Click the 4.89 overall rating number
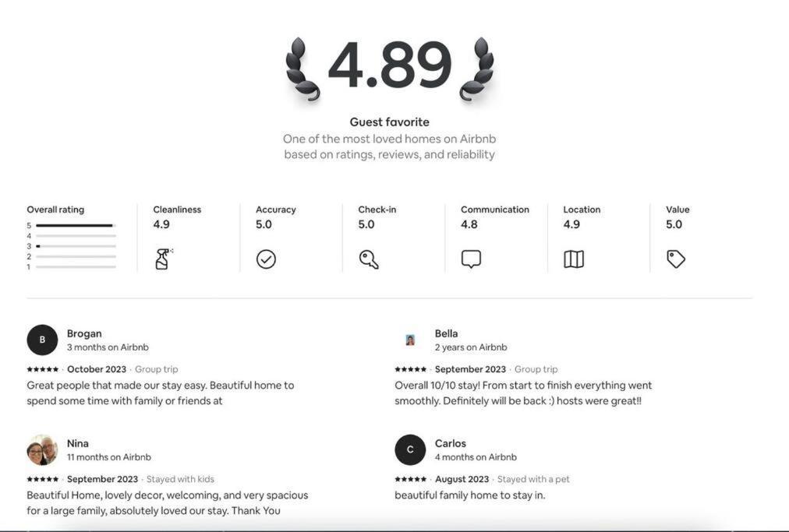This screenshot has width=789, height=532. (x=390, y=65)
